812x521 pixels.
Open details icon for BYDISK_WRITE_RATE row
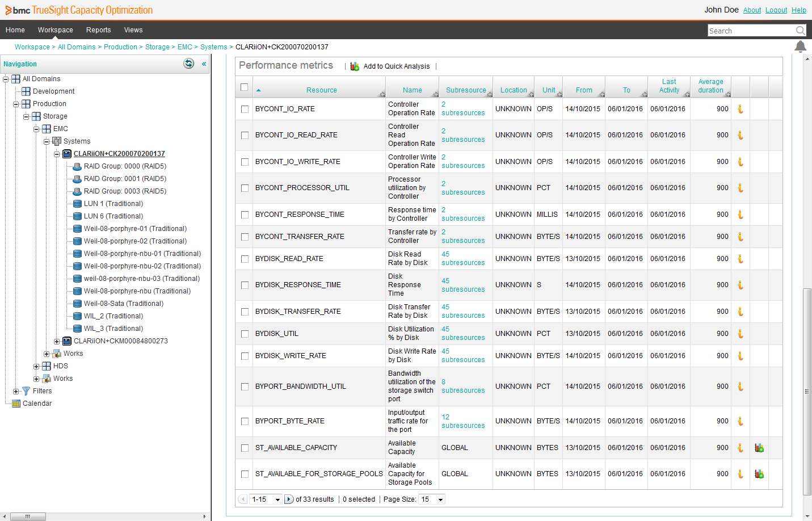[741, 356]
